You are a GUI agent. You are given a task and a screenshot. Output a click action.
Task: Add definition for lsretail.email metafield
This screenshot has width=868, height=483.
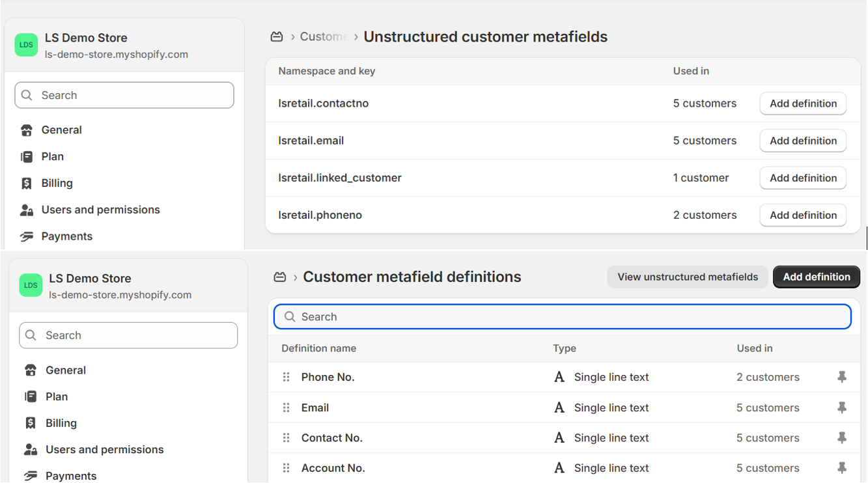click(x=803, y=141)
